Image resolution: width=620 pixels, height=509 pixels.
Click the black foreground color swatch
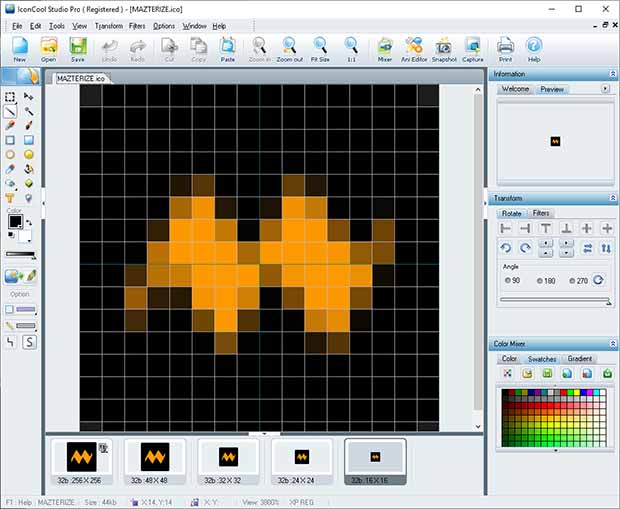point(15,221)
